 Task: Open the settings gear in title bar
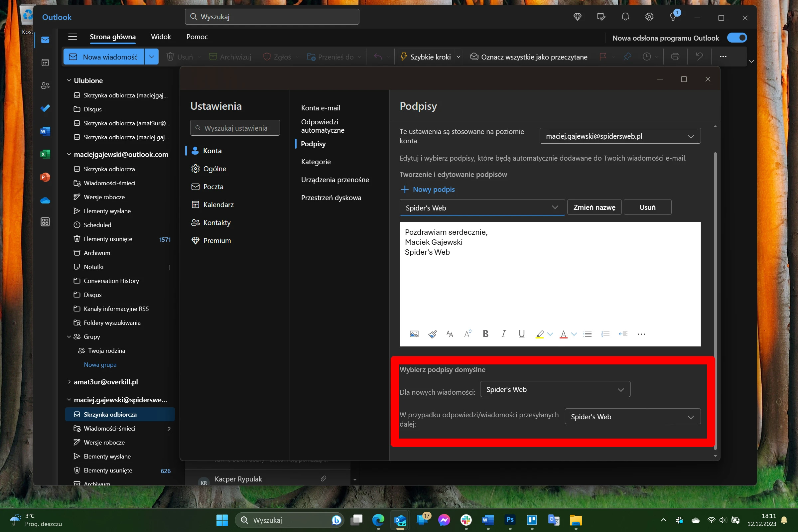click(x=649, y=17)
